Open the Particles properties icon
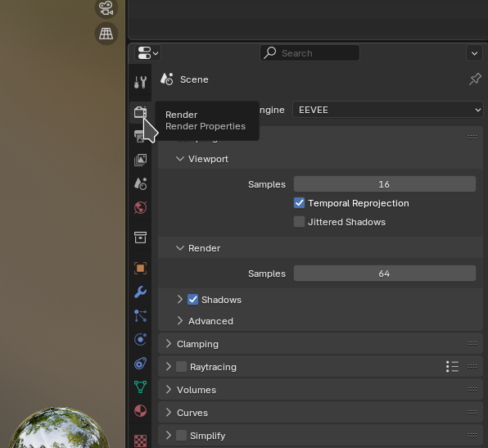The height and width of the screenshot is (448, 488). (x=140, y=315)
